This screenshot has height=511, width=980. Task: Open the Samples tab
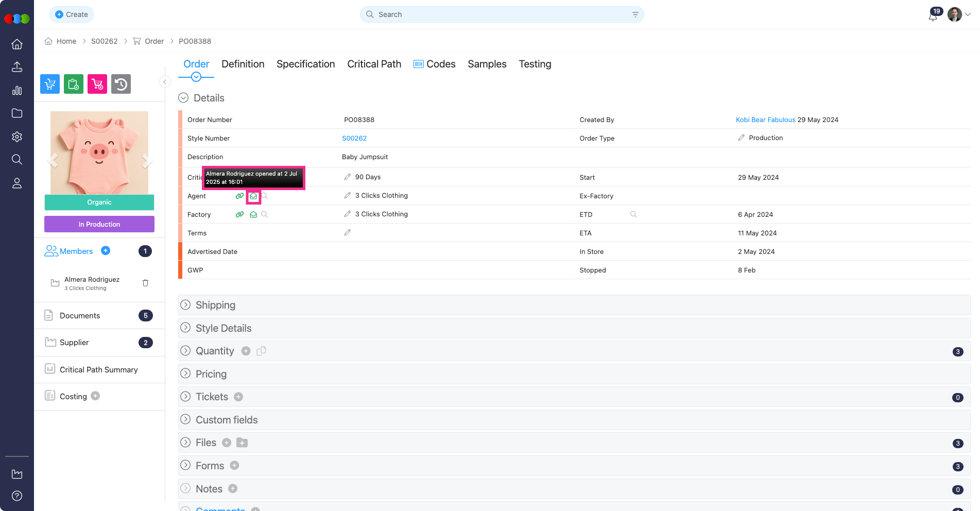click(x=487, y=64)
